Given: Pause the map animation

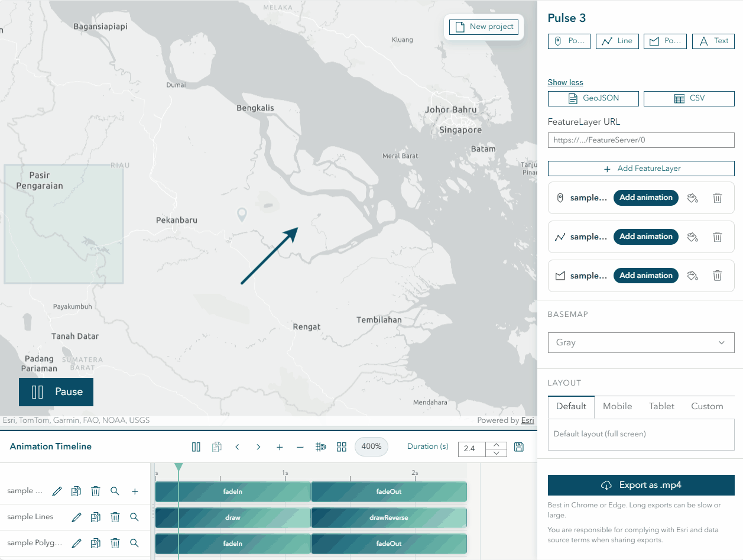Looking at the screenshot, I should 56,391.
